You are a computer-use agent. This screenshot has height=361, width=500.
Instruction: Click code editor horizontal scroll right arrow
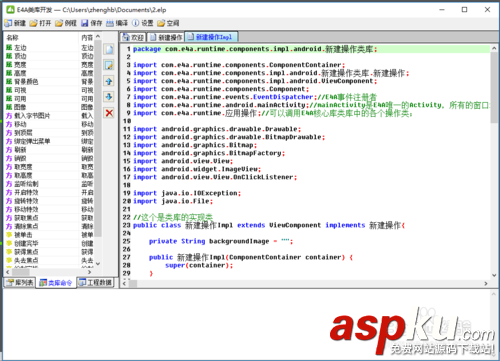coord(486,283)
